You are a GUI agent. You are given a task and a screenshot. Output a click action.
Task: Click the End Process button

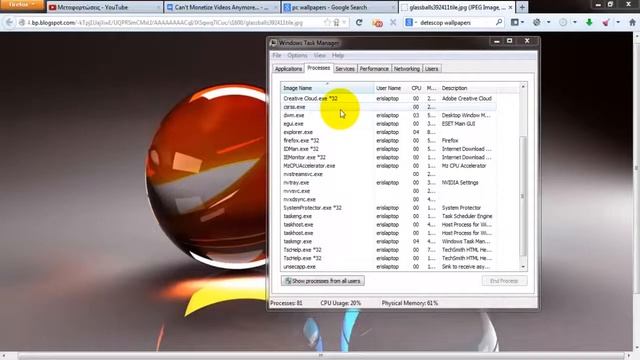tap(504, 281)
